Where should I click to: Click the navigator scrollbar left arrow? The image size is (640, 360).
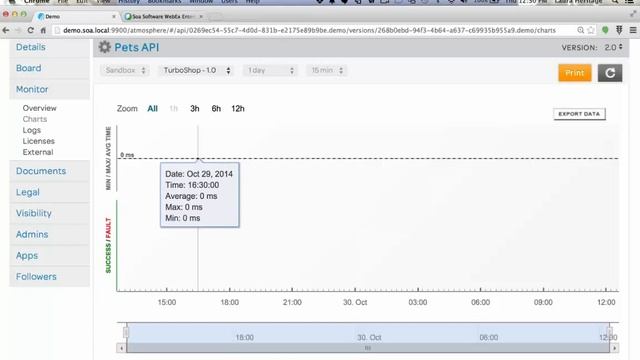click(121, 348)
